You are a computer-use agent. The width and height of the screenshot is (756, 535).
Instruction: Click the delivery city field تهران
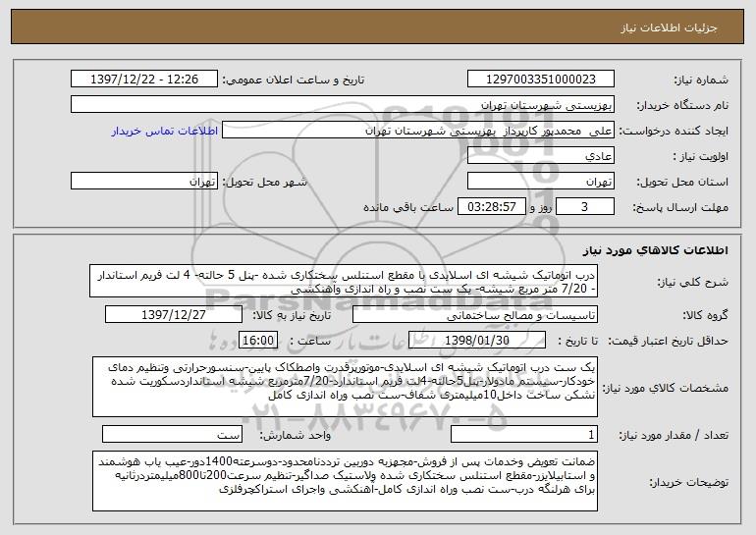tap(144, 182)
